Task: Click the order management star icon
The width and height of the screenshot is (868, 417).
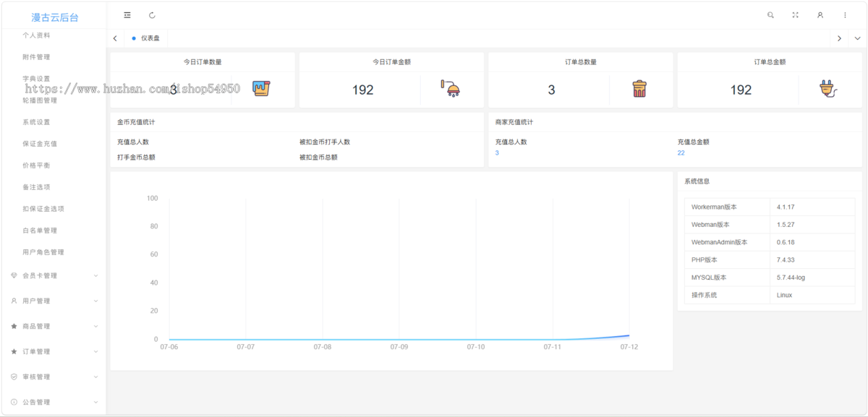Action: point(14,351)
